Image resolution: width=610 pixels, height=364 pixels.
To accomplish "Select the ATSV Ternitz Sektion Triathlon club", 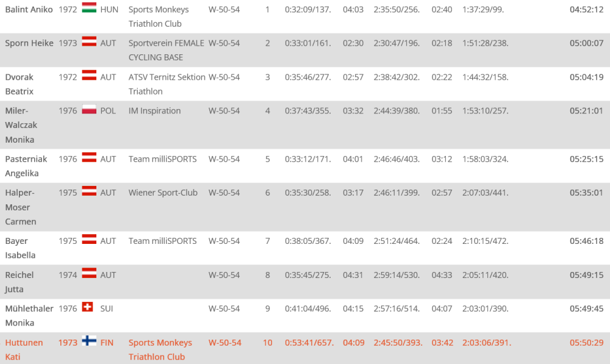I will (167, 84).
